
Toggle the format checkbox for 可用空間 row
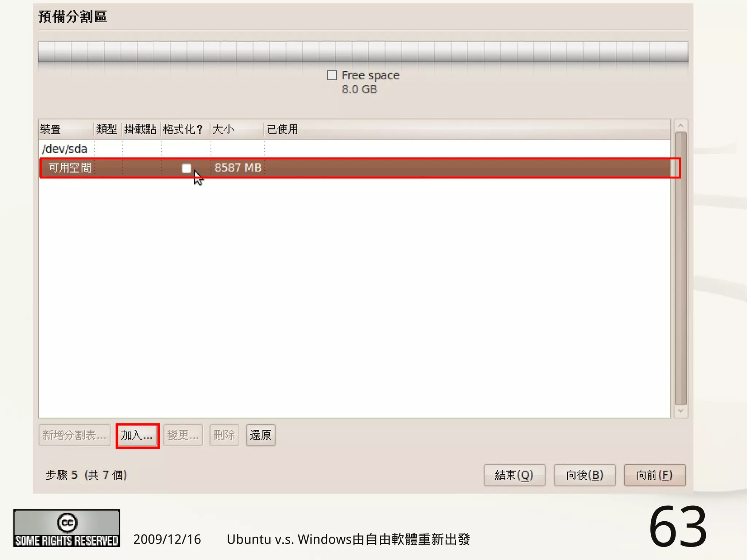point(186,168)
